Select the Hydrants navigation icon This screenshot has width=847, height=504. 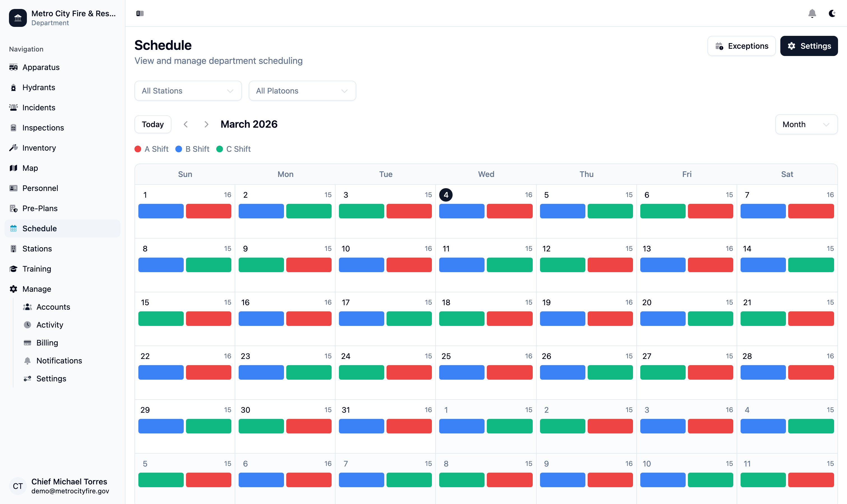(x=14, y=87)
